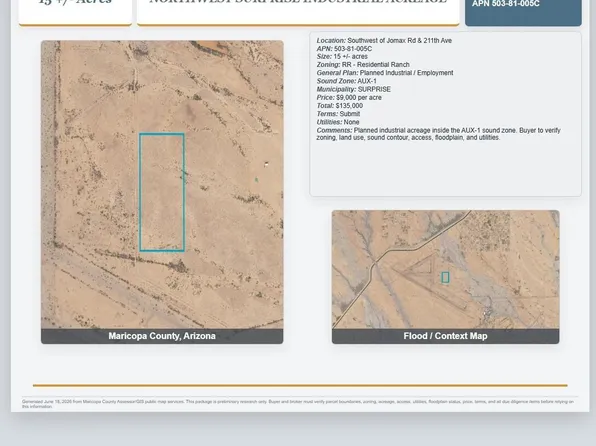Click 'Zoning: RR - Residential Ranch' line
596x446 pixels.
pos(363,65)
